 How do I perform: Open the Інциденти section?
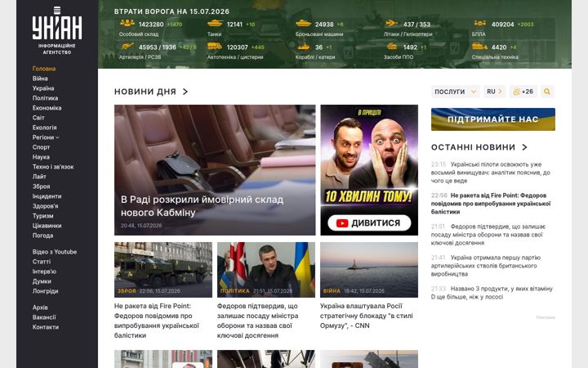pyautogui.click(x=47, y=196)
